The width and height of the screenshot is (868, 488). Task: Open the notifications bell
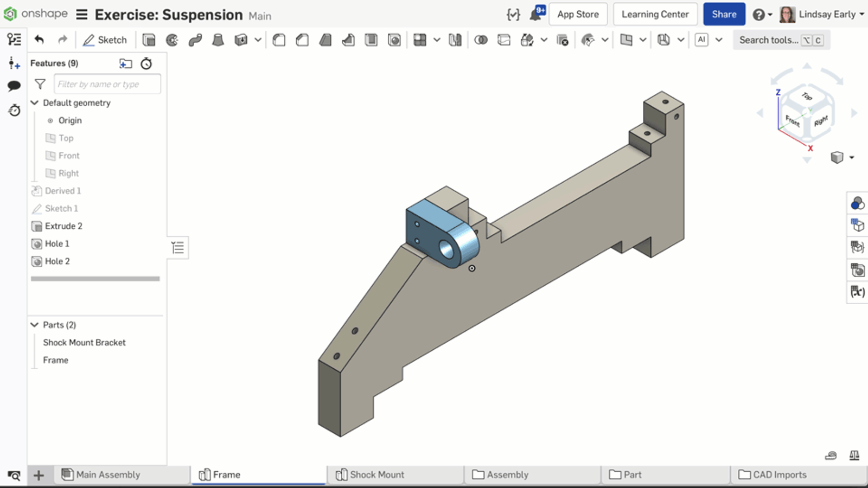point(536,14)
